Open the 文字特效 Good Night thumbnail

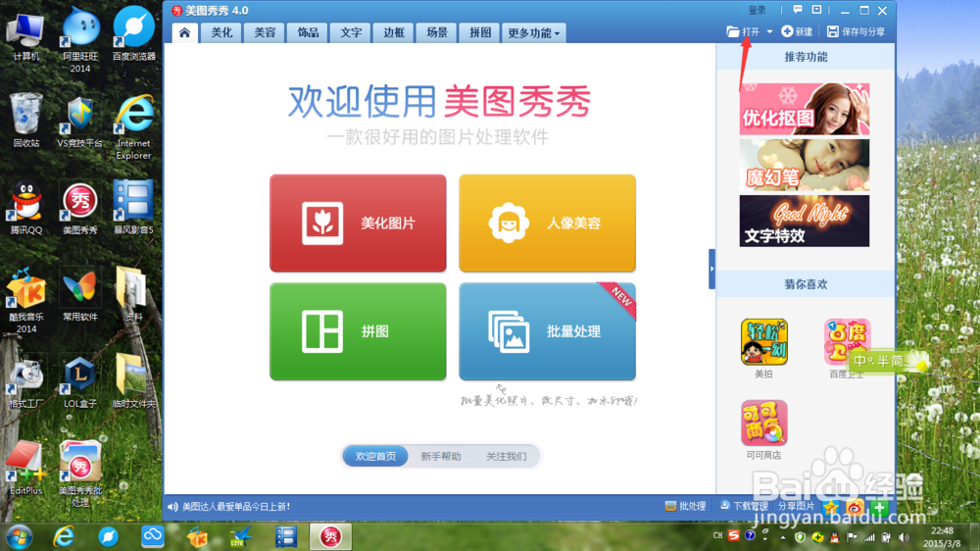[804, 221]
